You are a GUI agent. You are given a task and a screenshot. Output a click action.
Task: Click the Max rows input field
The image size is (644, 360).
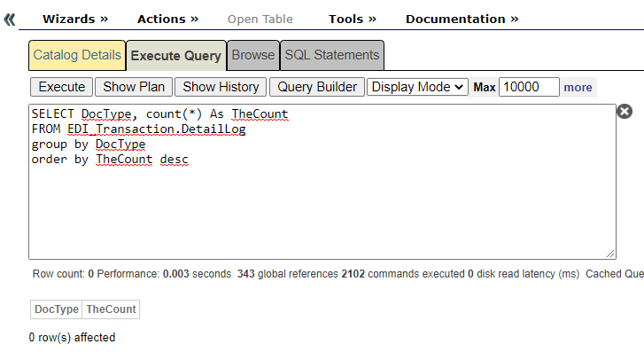[529, 87]
